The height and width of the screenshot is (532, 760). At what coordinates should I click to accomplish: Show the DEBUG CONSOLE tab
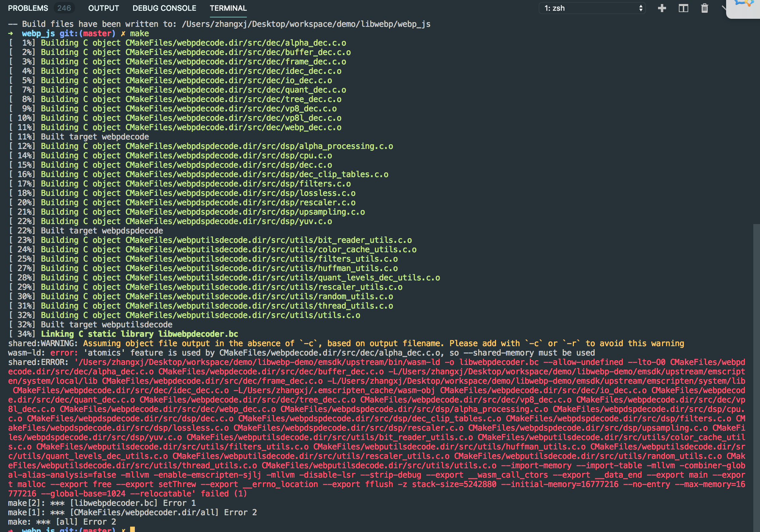164,8
